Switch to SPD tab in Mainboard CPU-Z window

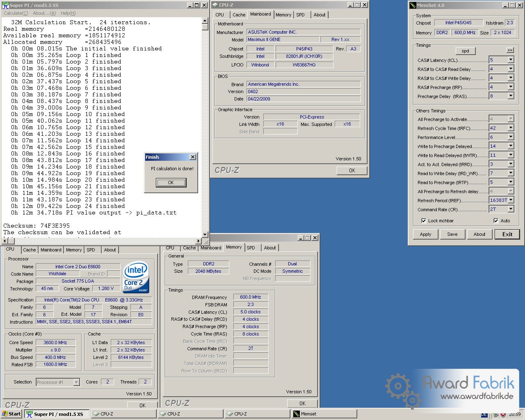click(301, 15)
